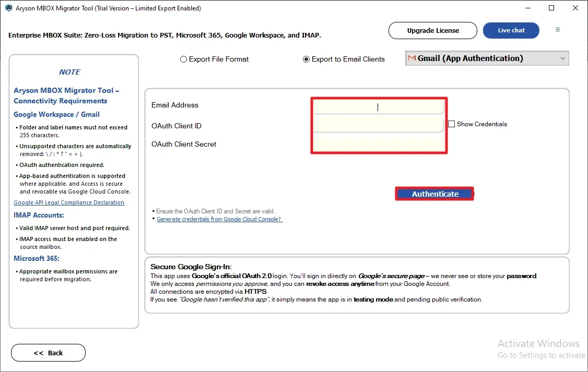This screenshot has height=372, width=588.
Task: Click the NOTE heading in side panel
Action: [x=70, y=72]
